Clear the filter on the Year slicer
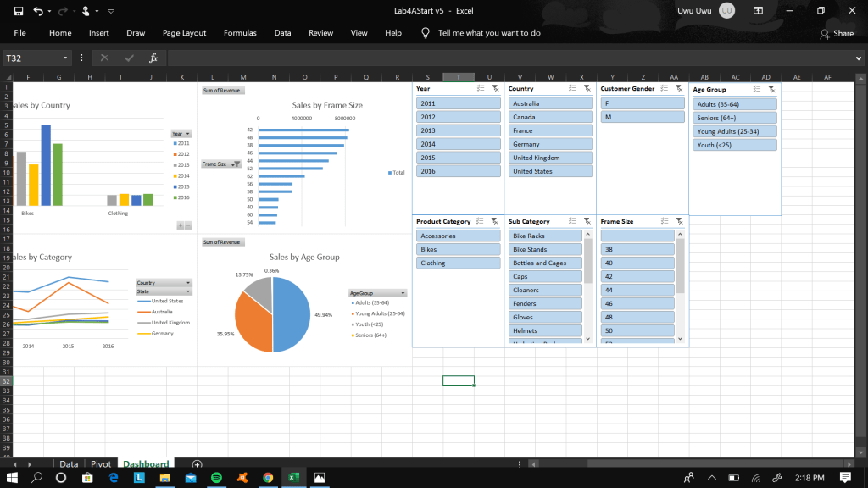The image size is (868, 488). 495,88
